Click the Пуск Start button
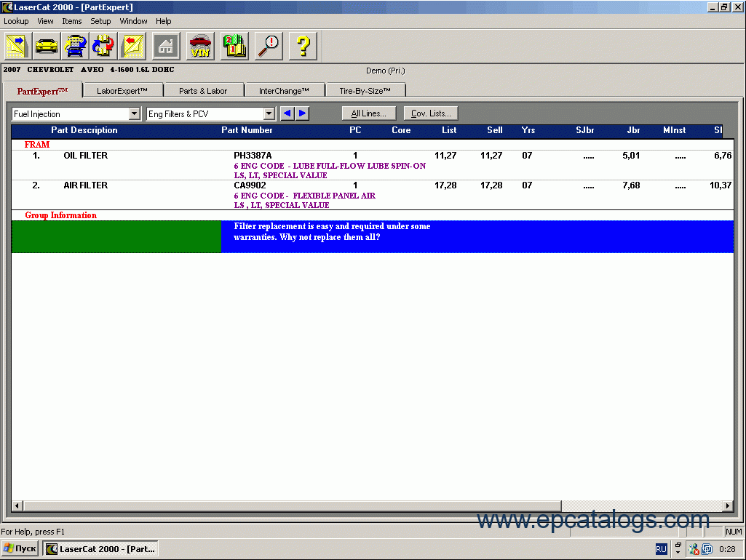The width and height of the screenshot is (746, 560). [x=20, y=548]
